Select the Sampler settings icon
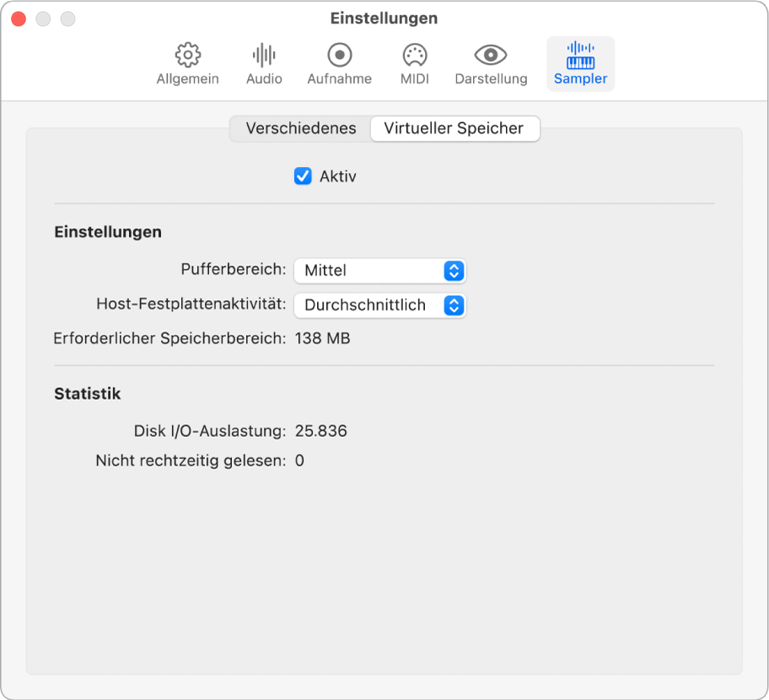 point(580,63)
